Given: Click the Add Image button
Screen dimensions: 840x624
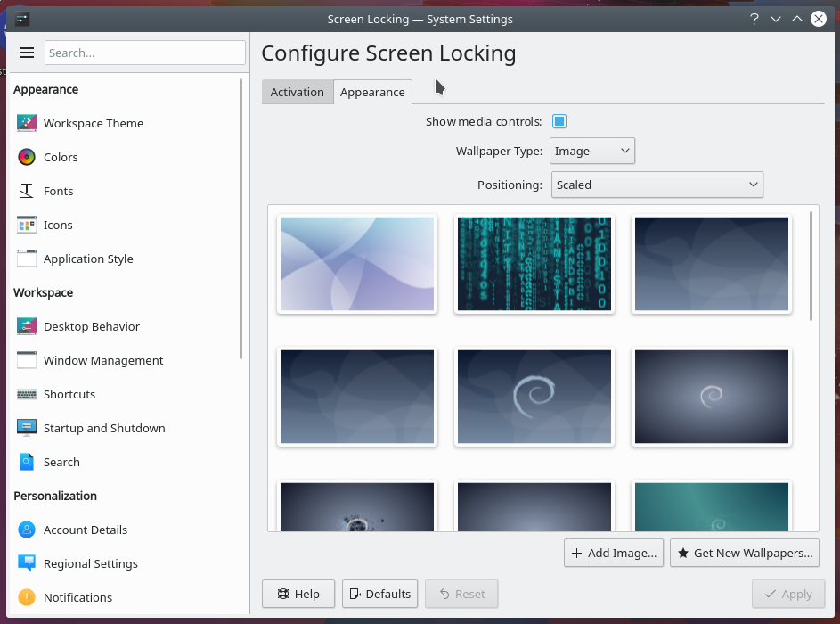Looking at the screenshot, I should 614,553.
